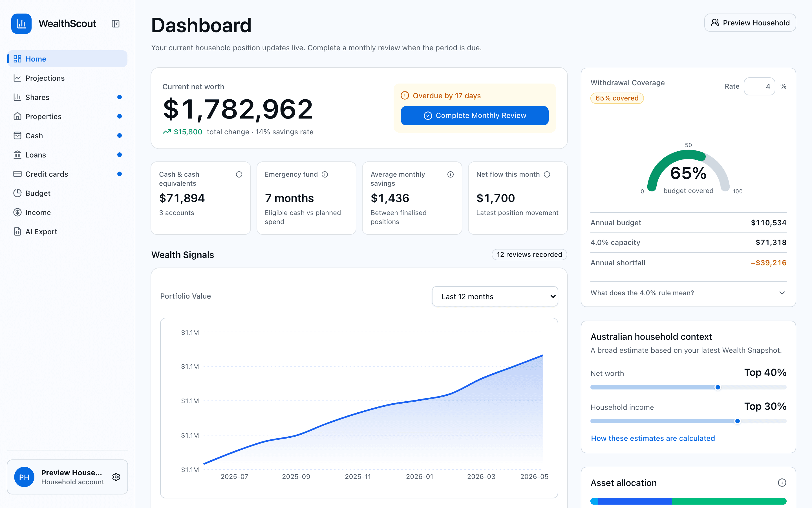Image resolution: width=812 pixels, height=508 pixels.
Task: Click the withdrawal Rate input field
Action: [x=759, y=86]
